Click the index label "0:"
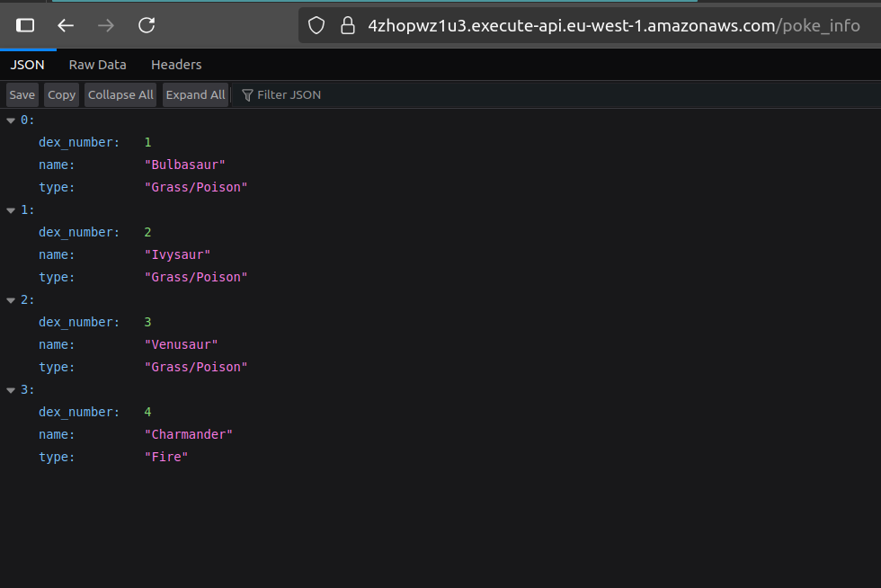 pyautogui.click(x=28, y=120)
